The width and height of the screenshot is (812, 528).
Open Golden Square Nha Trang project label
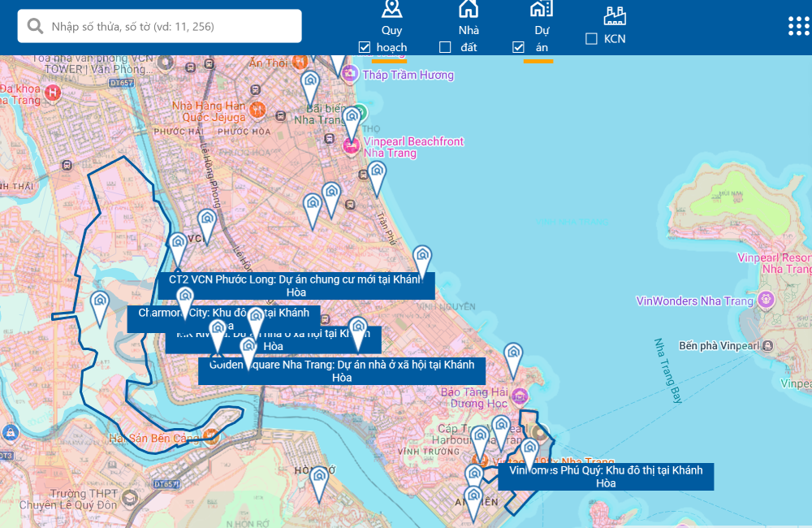click(x=341, y=371)
